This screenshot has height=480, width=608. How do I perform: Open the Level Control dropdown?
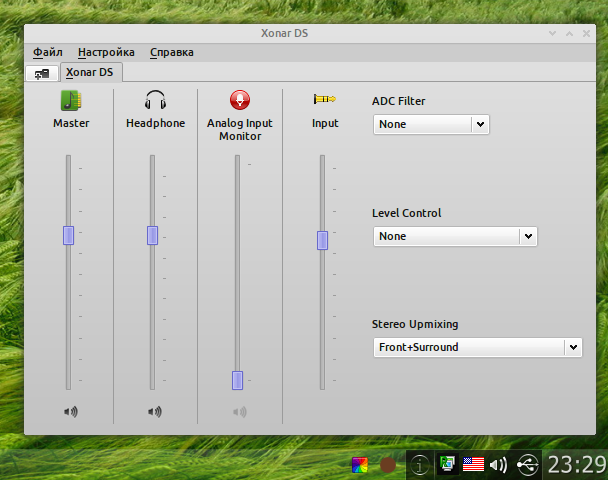(455, 237)
